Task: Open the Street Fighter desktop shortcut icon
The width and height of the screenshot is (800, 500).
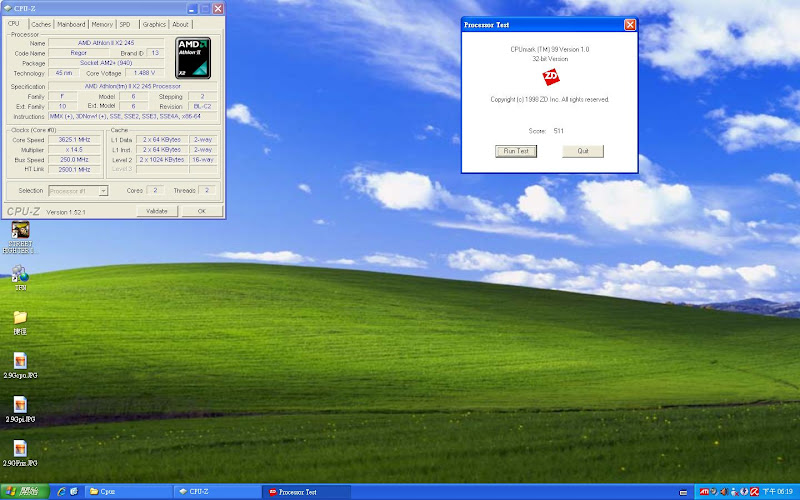Action: pos(20,230)
